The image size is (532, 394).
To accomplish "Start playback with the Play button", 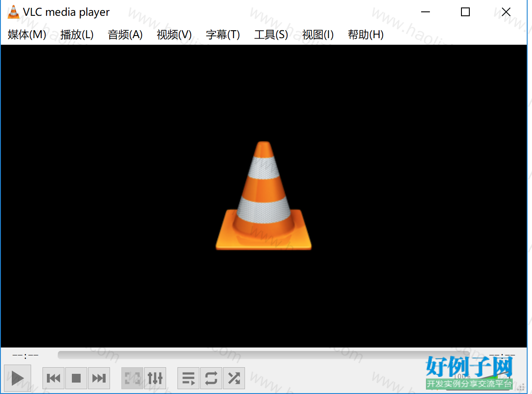I will pyautogui.click(x=18, y=378).
